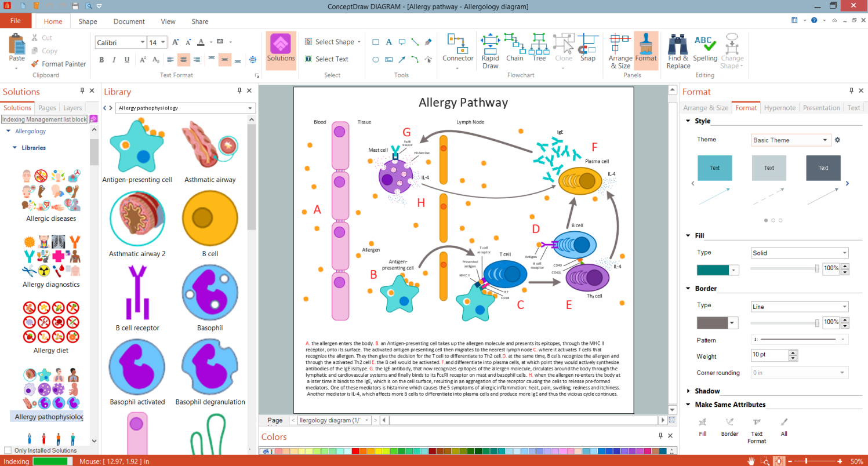The image size is (868, 466).
Task: Click the Cut button
Action: tap(41, 38)
